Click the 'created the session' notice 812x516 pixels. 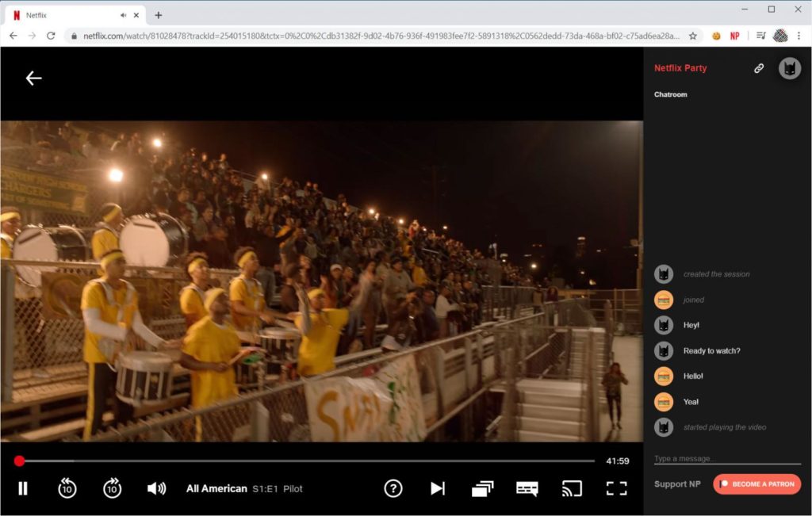pos(716,274)
